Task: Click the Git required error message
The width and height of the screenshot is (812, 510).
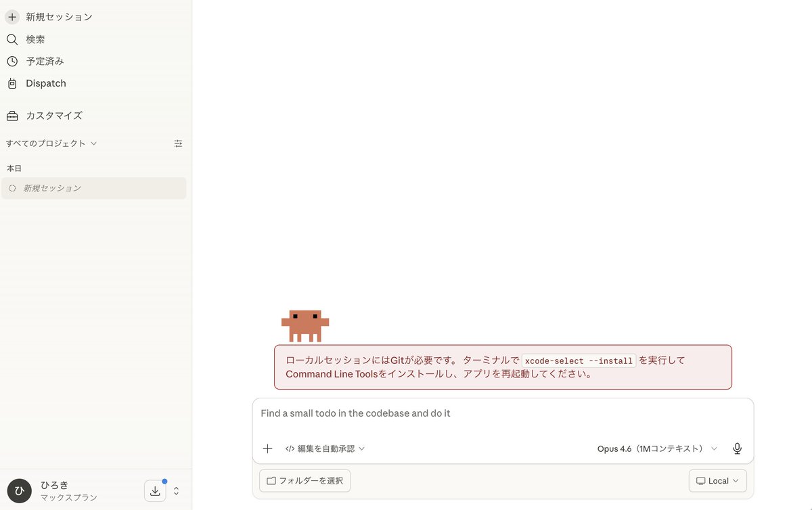Action: [503, 367]
